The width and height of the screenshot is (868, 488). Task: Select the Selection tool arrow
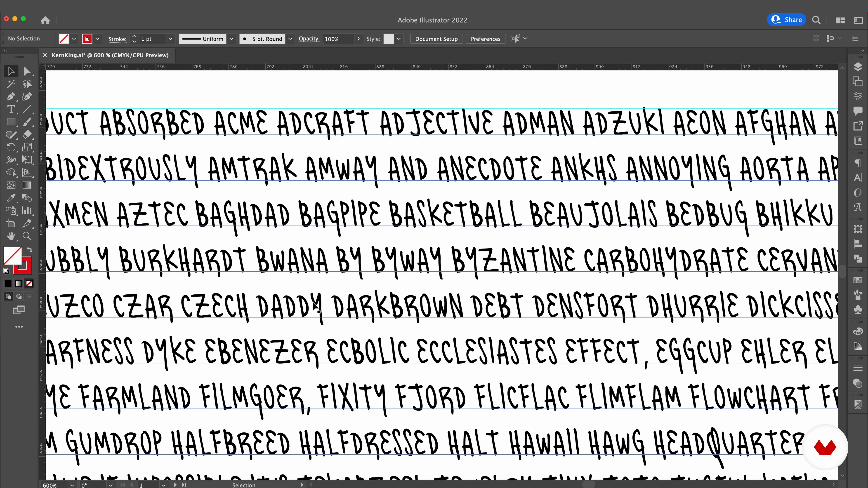click(11, 71)
